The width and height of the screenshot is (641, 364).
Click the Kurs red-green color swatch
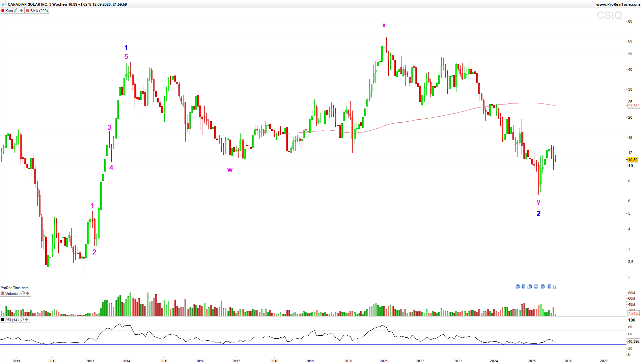(3, 11)
